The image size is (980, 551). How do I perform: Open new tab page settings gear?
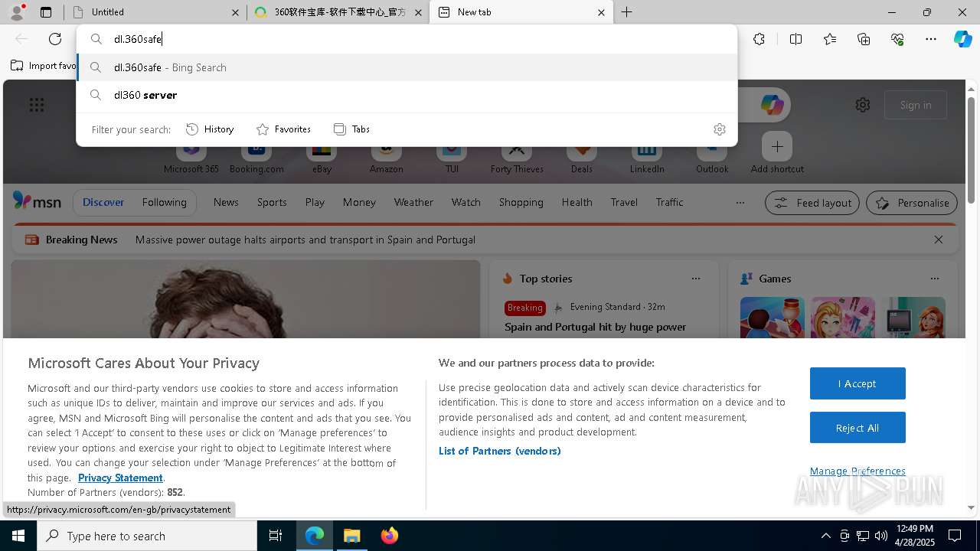tap(863, 105)
